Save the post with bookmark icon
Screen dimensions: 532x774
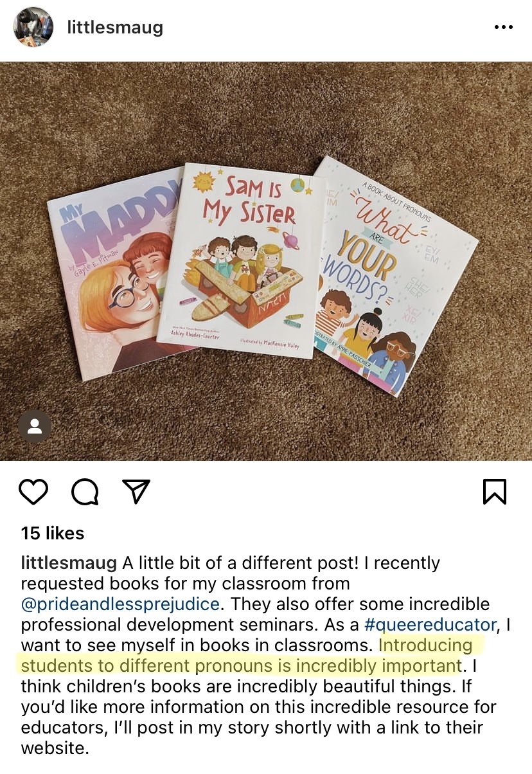pos(494,492)
